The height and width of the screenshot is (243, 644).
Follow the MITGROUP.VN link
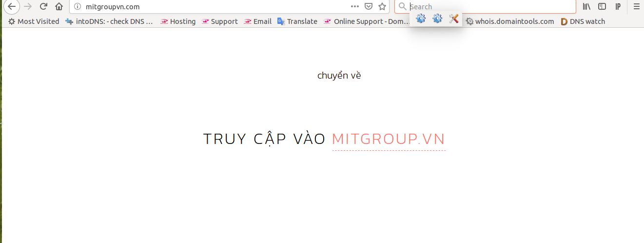(x=389, y=139)
